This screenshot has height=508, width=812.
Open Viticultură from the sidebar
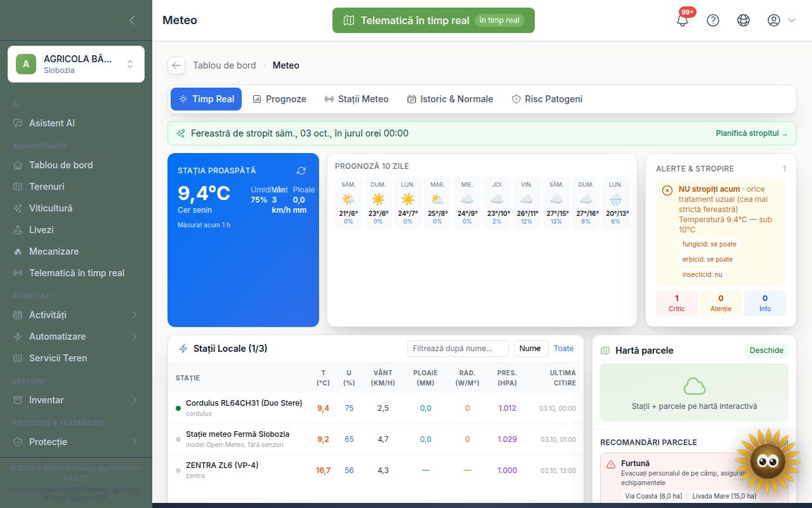(76, 208)
